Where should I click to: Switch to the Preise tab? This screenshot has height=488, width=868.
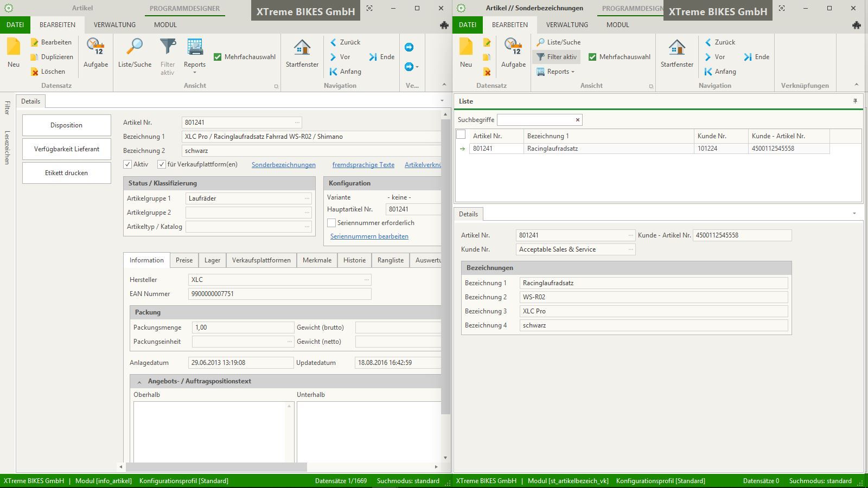(x=184, y=260)
